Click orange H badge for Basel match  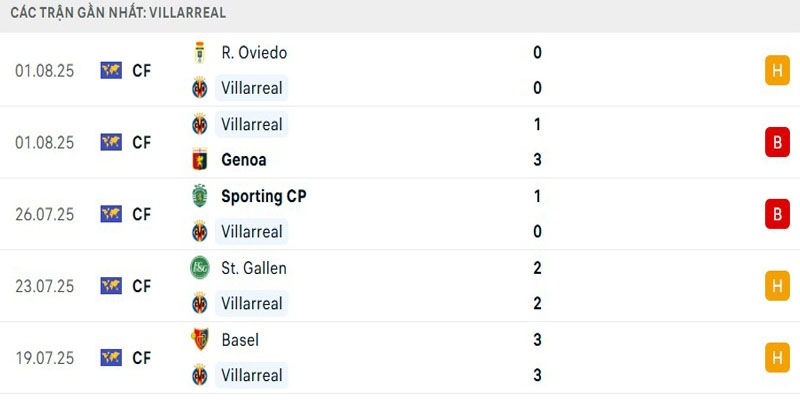777,357
